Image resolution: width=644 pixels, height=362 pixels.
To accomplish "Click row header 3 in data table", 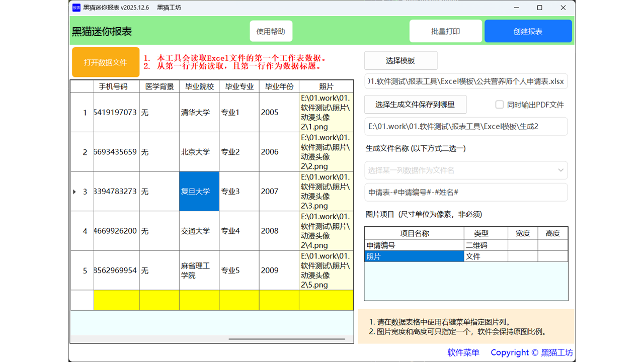I will click(x=82, y=192).
